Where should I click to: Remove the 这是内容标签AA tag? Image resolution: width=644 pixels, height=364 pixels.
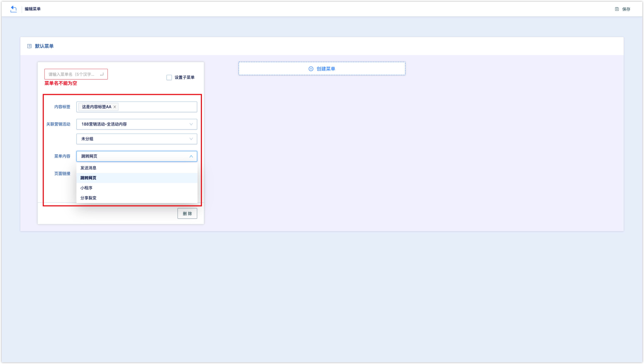click(x=115, y=107)
